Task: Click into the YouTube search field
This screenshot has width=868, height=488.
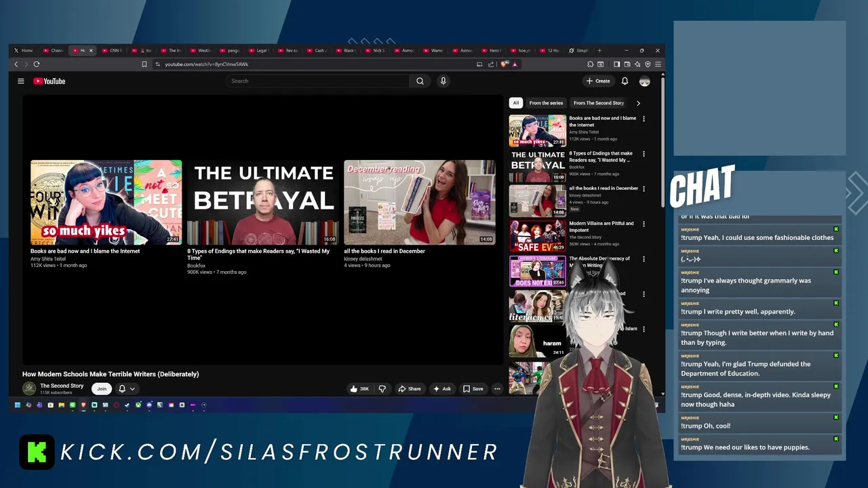Action: (317, 81)
